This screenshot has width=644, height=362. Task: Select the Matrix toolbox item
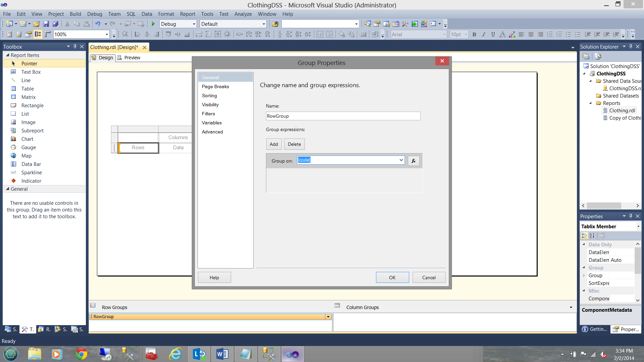click(29, 97)
